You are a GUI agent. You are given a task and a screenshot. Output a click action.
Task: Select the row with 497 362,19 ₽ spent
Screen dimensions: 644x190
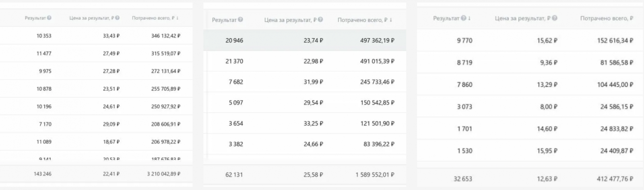tap(305, 40)
